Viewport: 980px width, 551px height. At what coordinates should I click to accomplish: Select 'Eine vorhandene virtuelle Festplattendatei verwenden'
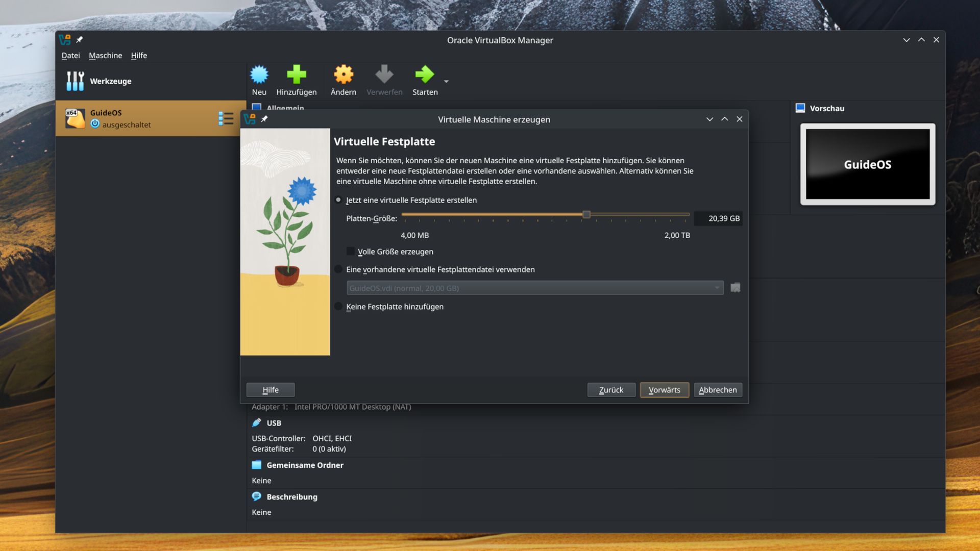(x=338, y=269)
